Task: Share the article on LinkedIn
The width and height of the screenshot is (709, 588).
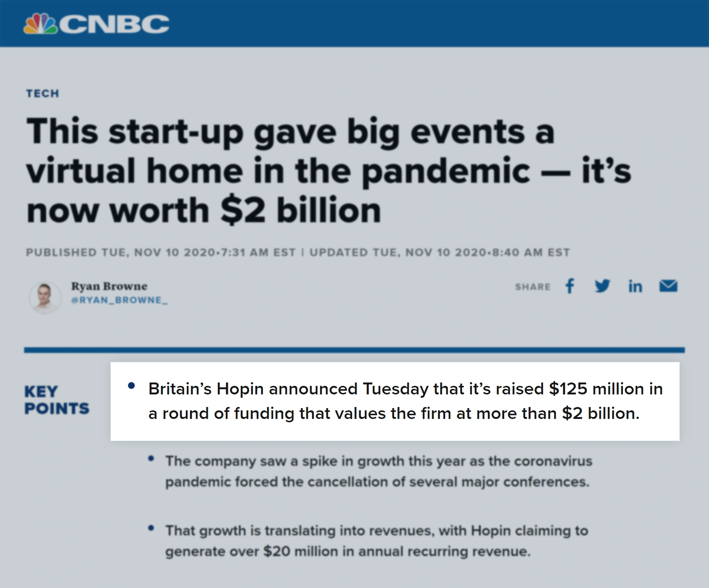Action: pyautogui.click(x=635, y=286)
